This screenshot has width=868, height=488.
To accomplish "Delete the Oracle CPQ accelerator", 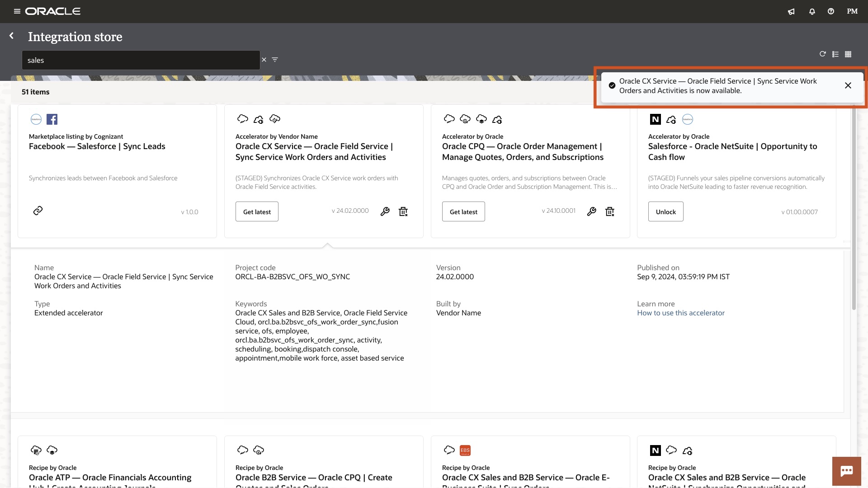I will (610, 211).
